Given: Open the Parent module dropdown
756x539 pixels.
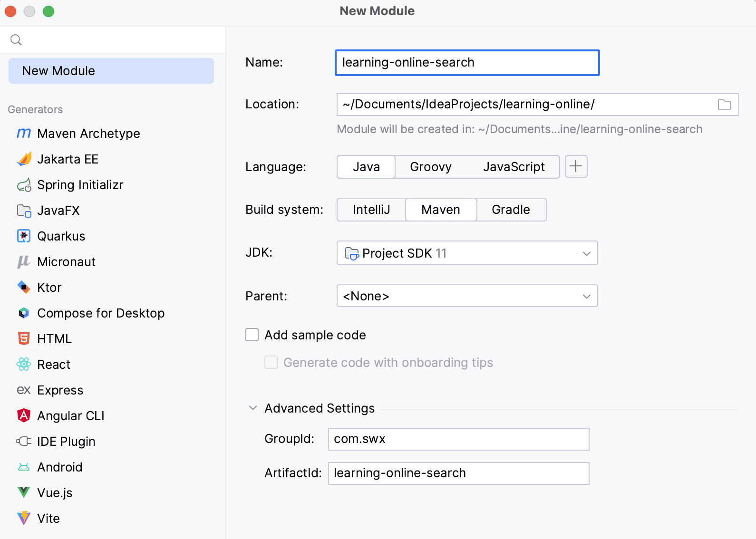Looking at the screenshot, I should (x=467, y=296).
